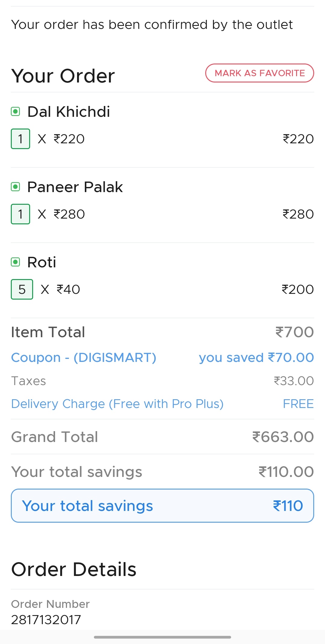Click the green veg icon next to Roti
The height and width of the screenshot is (644, 325).
(15, 262)
